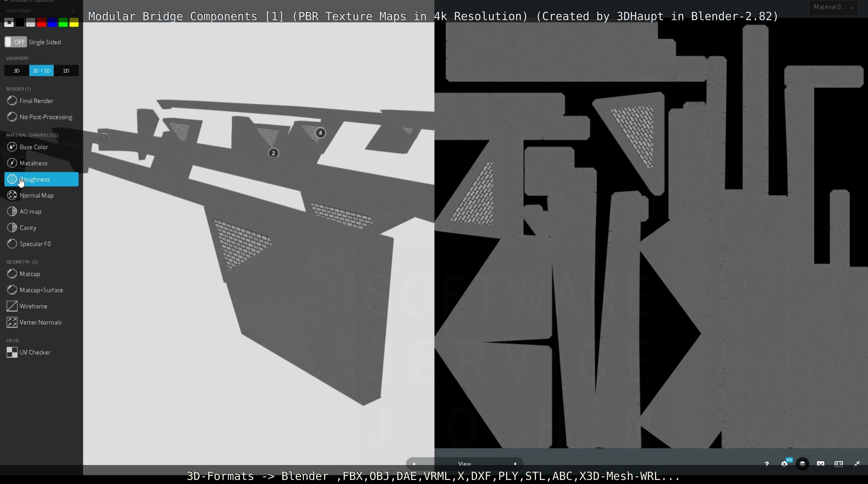The width and height of the screenshot is (868, 484).
Task: Choose the black wireframe color
Action: [20, 23]
